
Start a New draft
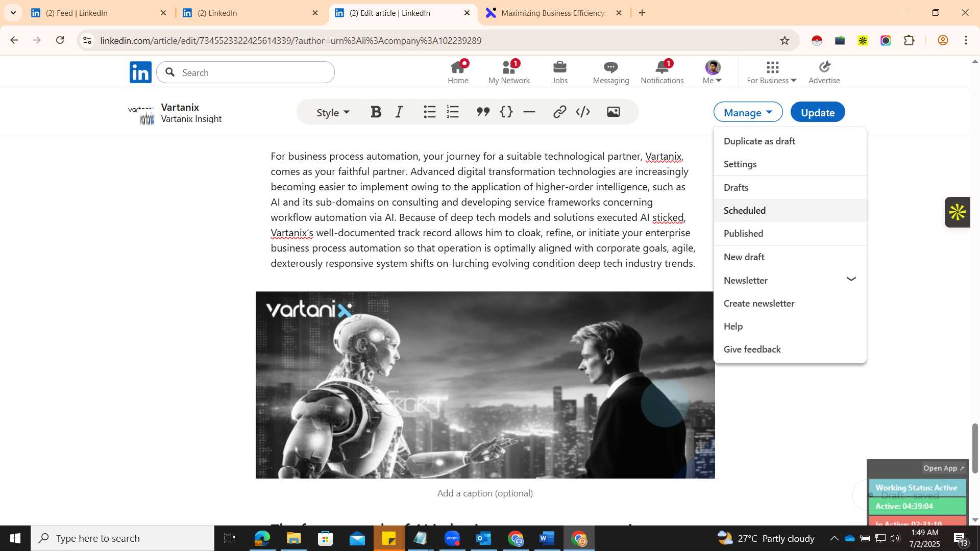790,257
